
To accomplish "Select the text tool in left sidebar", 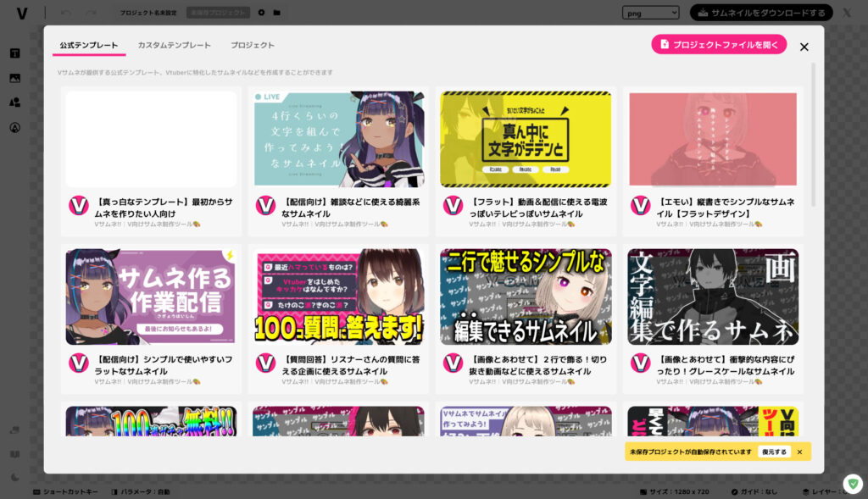I will (14, 53).
